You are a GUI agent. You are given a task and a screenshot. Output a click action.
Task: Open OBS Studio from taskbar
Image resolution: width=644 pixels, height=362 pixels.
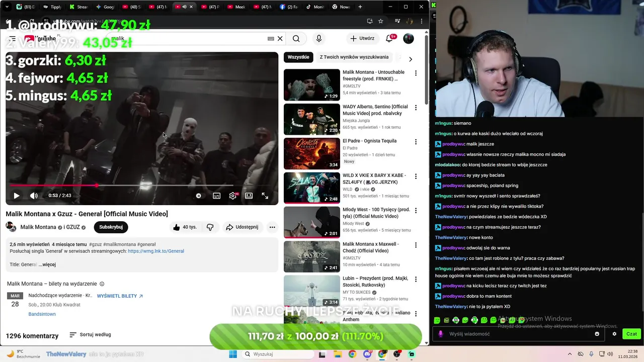coord(397,354)
